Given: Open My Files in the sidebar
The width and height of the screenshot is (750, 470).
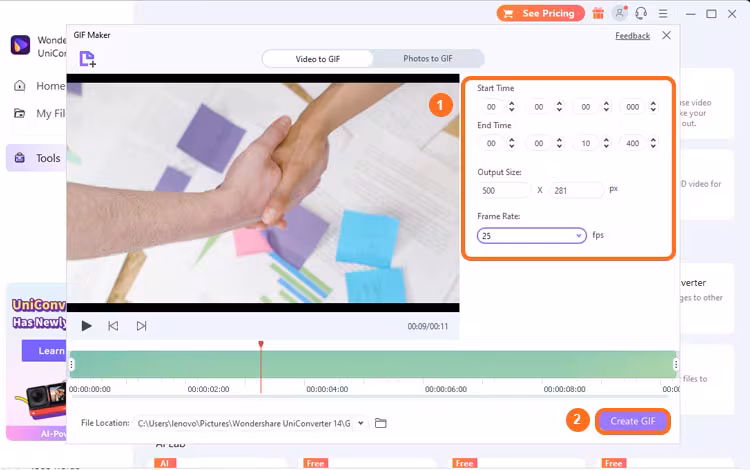Looking at the screenshot, I should point(39,114).
